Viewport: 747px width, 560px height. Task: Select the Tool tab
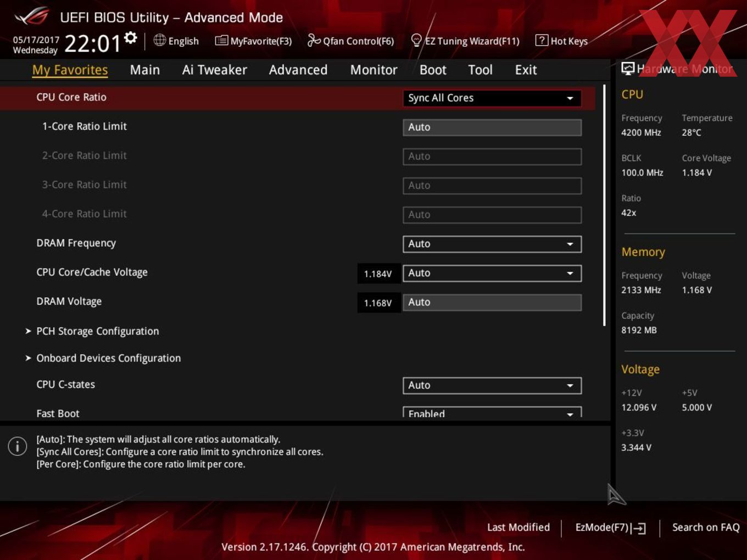pos(480,70)
